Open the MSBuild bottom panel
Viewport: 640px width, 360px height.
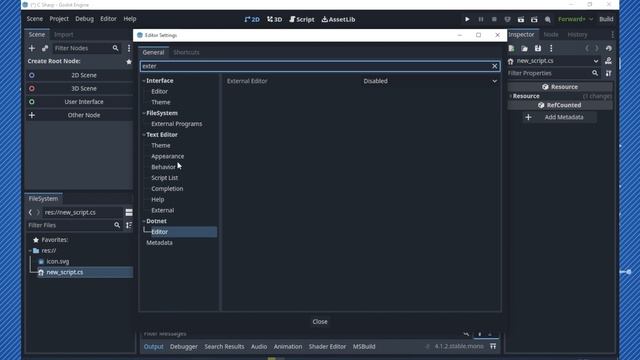[x=364, y=346]
